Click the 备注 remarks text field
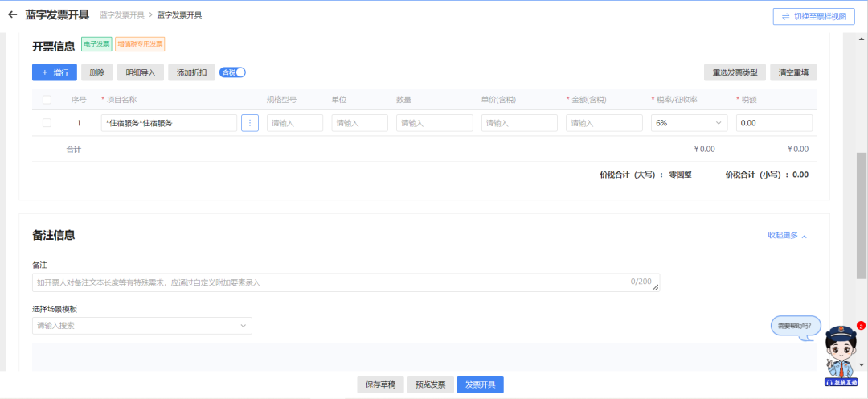Image resolution: width=868 pixels, height=399 pixels. pyautogui.click(x=346, y=282)
